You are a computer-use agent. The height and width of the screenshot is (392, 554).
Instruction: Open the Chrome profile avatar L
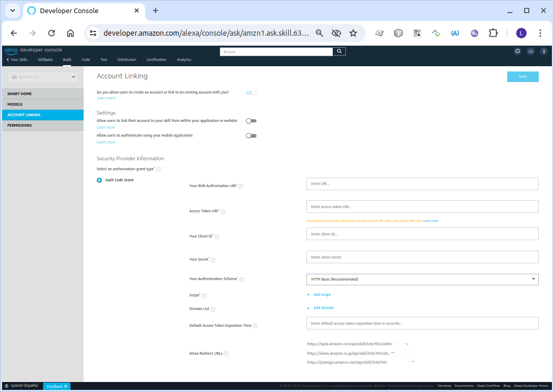point(521,33)
